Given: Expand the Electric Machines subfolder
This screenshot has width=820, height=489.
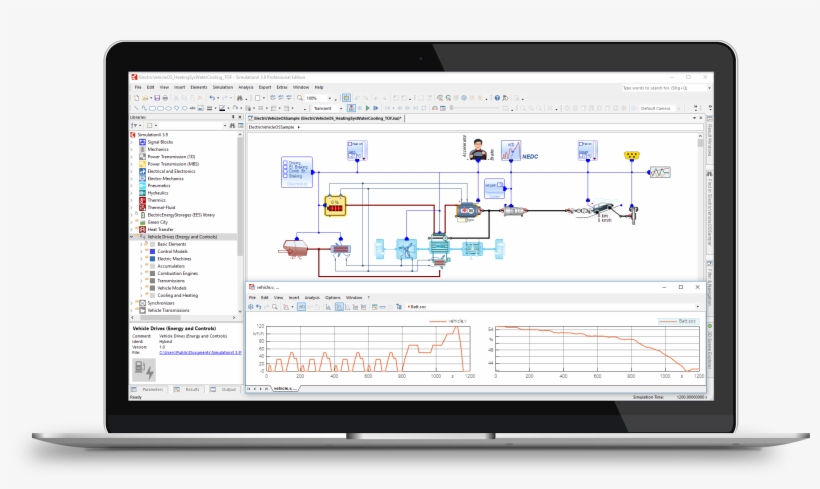Looking at the screenshot, I should [141, 259].
